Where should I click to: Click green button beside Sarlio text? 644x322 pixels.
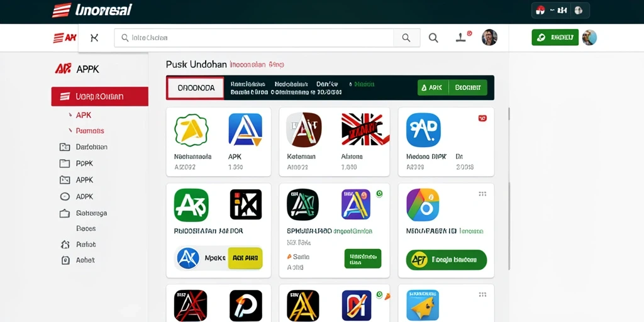coord(363,258)
